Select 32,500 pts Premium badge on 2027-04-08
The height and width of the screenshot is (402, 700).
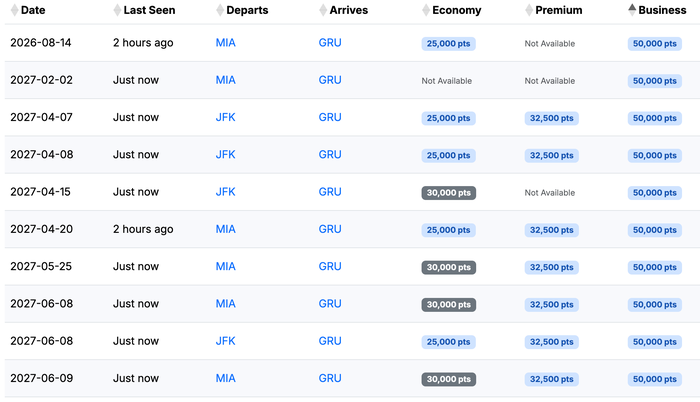point(551,155)
